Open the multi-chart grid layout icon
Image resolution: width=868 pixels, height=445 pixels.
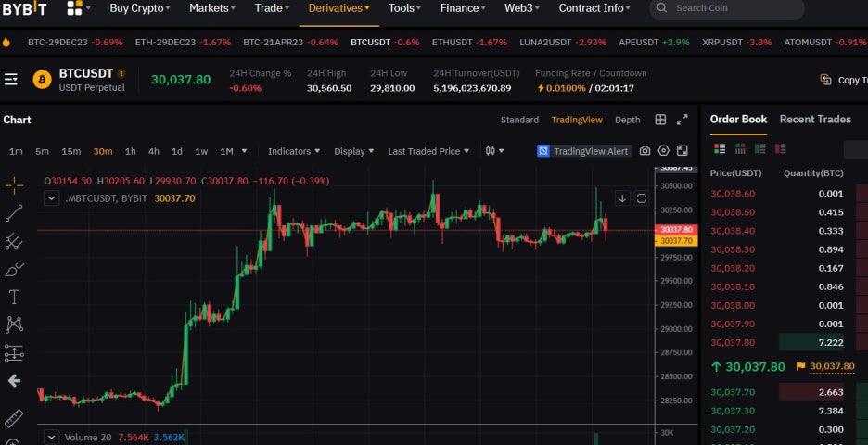[660, 120]
